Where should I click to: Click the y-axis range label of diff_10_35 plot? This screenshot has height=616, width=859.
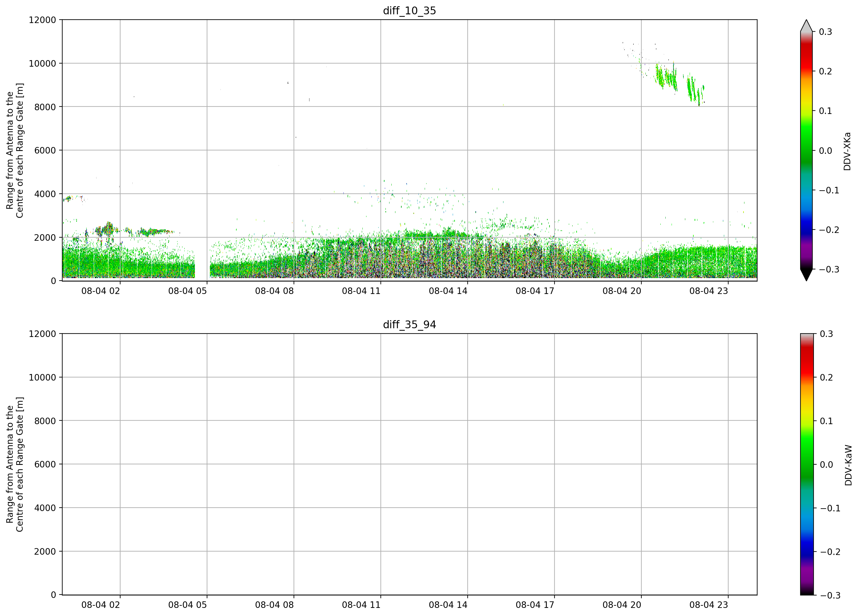tap(15, 150)
